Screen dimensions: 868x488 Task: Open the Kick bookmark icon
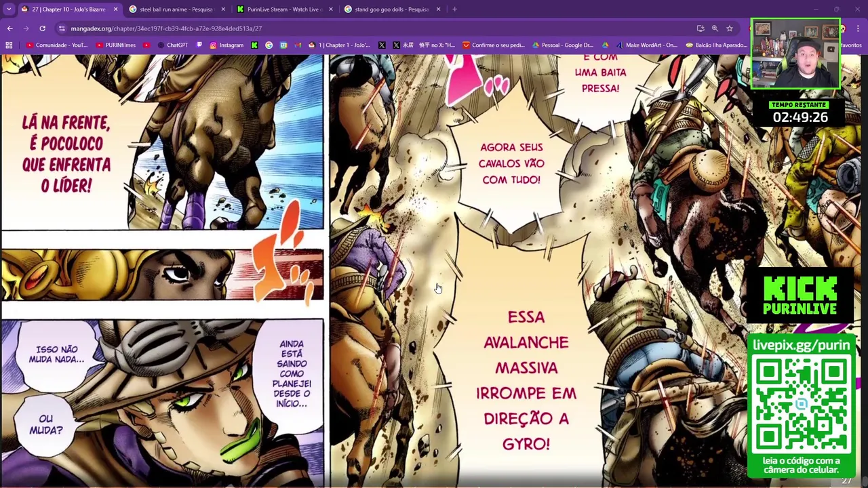[254, 45]
